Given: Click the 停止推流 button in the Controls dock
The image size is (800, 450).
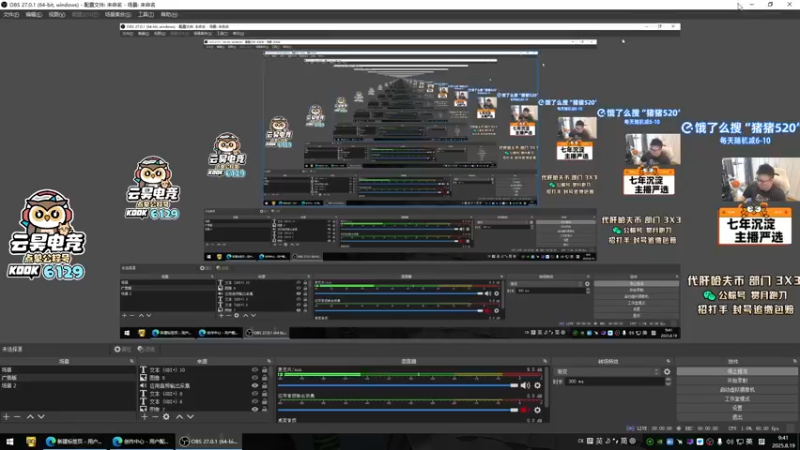Looking at the screenshot, I should (x=737, y=371).
